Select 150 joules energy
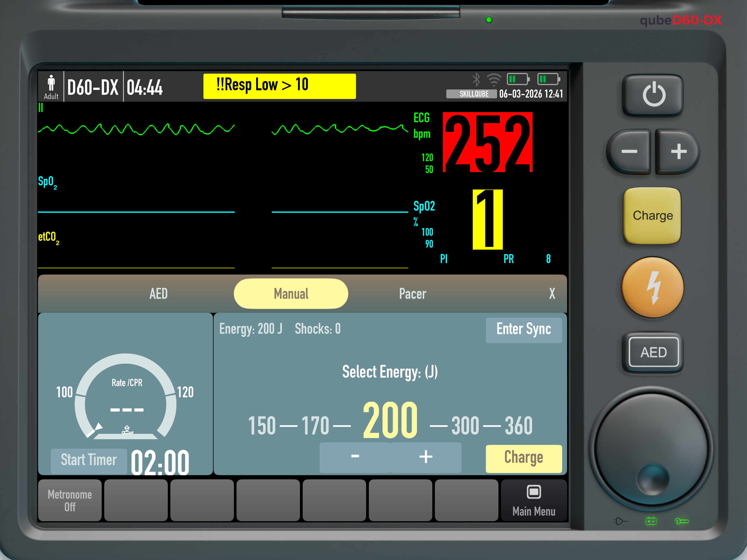 tap(262, 425)
